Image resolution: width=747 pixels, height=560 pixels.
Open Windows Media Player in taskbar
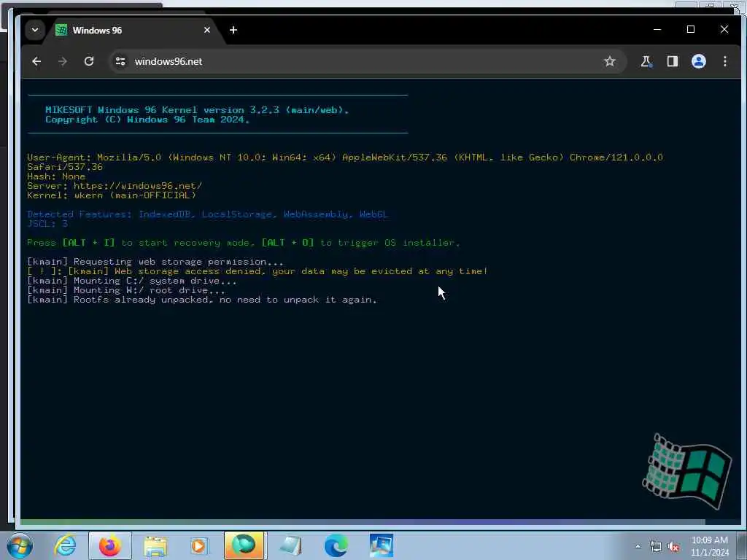(198, 545)
